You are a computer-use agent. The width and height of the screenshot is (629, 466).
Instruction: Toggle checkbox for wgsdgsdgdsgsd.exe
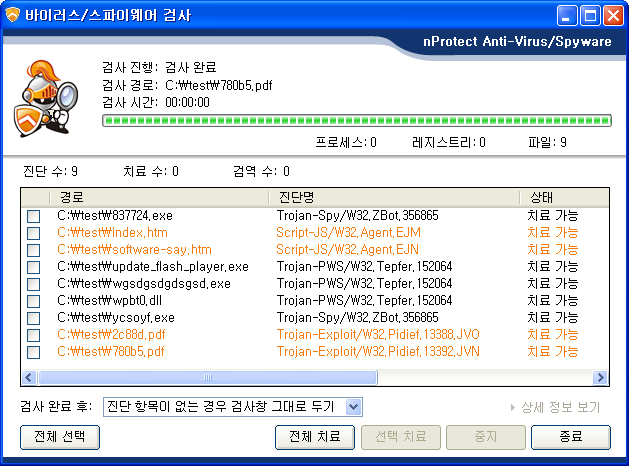point(33,284)
